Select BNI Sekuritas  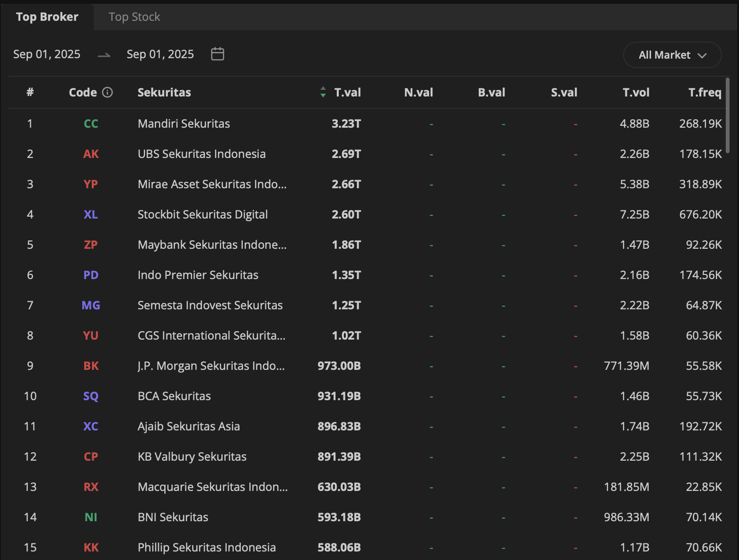173,517
